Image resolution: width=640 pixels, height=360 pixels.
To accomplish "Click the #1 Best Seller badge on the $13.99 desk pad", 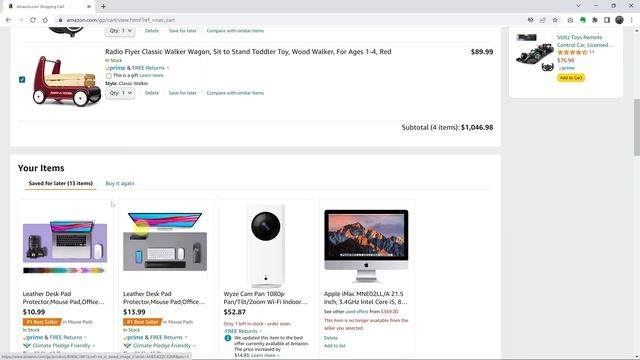I will click(142, 322).
